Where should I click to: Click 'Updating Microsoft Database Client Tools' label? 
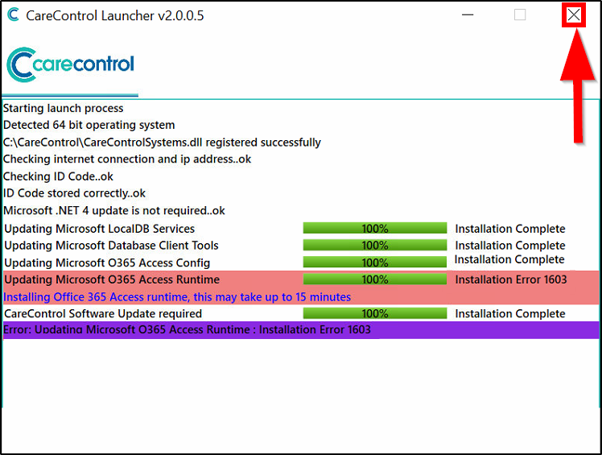point(111,245)
